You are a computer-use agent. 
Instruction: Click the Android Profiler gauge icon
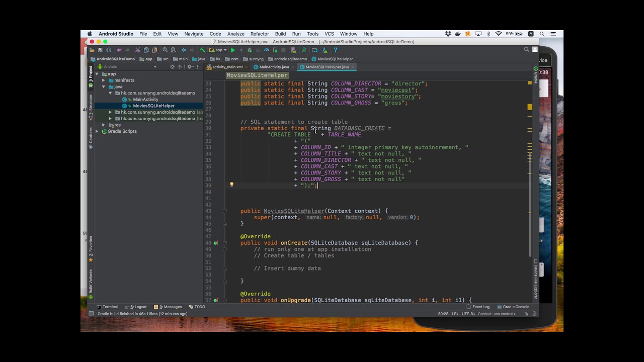(267, 50)
